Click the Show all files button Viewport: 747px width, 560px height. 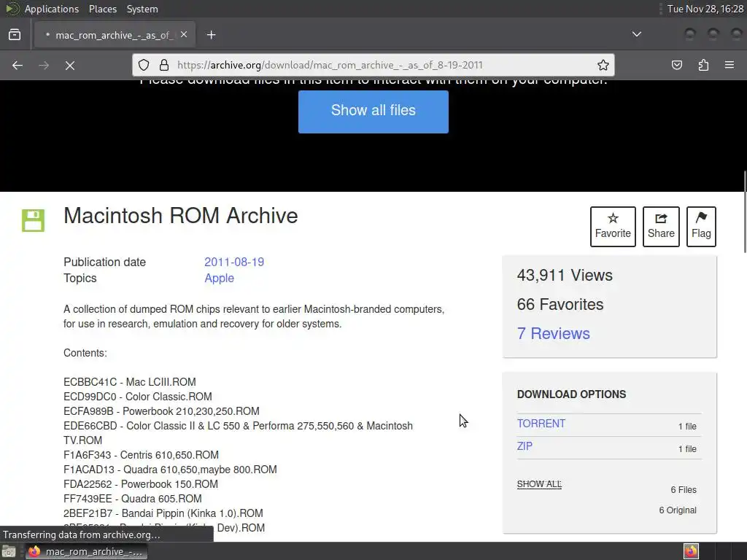[373, 112]
